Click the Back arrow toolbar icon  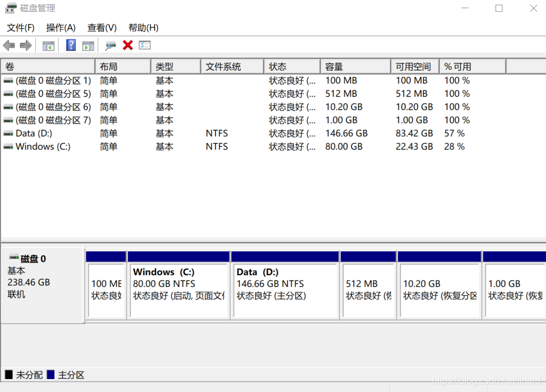pos(9,45)
